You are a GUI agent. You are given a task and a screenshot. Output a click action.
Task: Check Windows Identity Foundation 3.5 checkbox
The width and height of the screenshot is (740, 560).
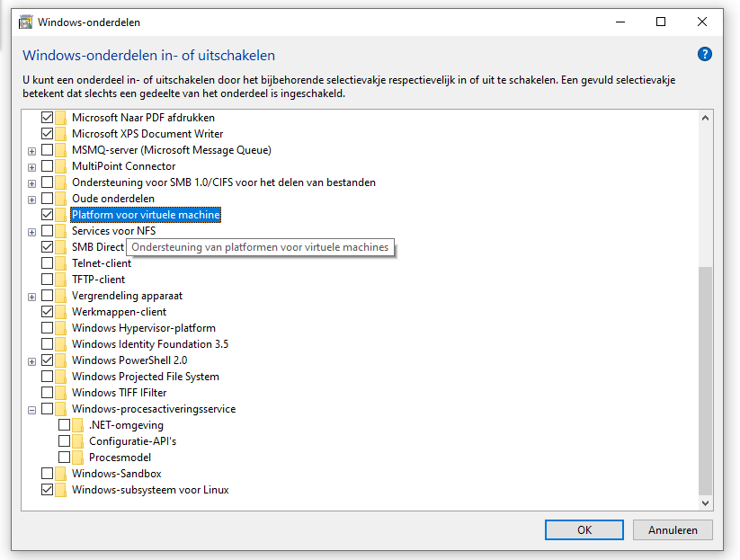[x=47, y=344]
